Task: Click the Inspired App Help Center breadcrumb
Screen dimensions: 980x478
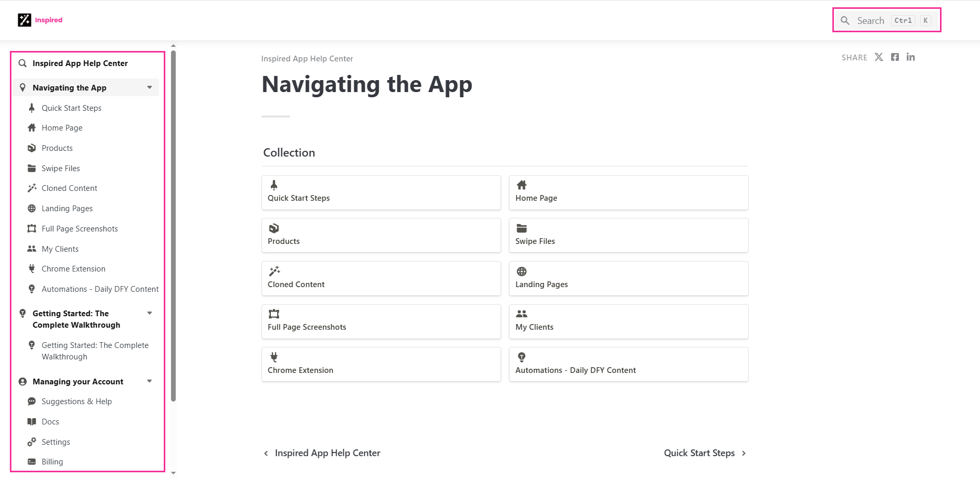Action: pos(307,59)
